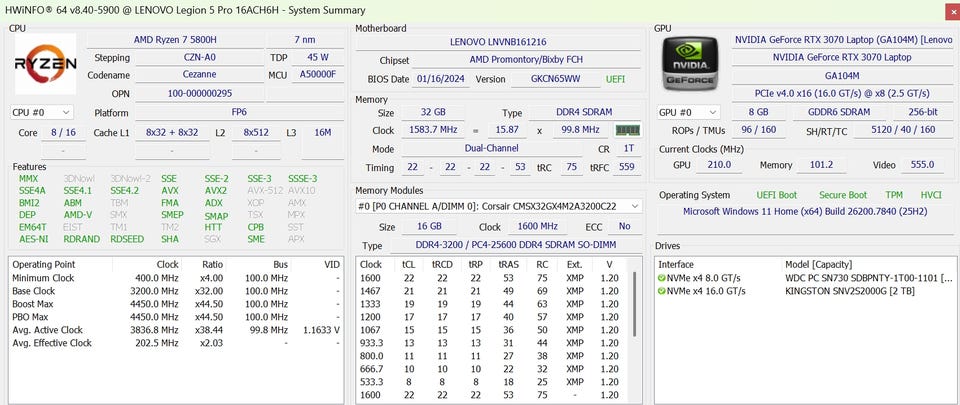Click the AVX2 feature indicator
This screenshot has width=960, height=405.
click(216, 190)
